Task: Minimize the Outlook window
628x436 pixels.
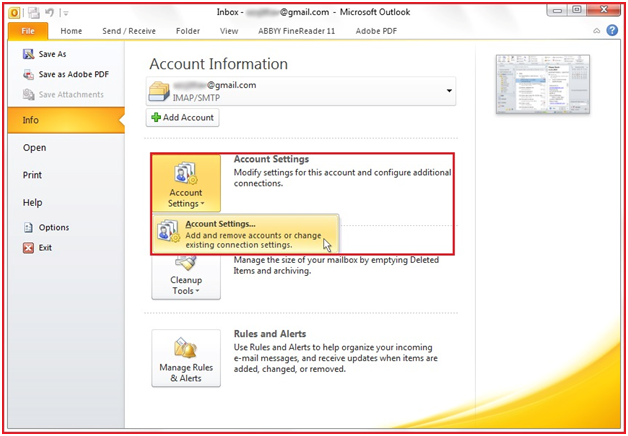Action: point(557,10)
